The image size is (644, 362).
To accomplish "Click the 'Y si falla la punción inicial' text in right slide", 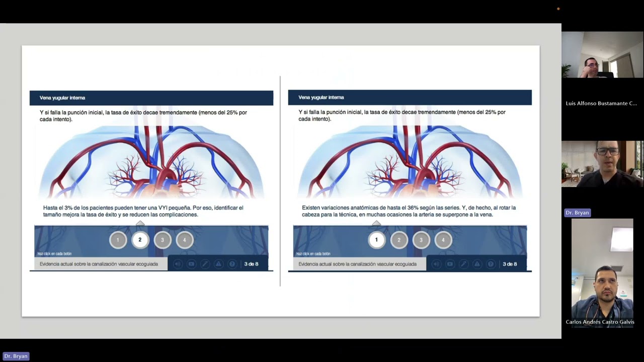I will point(402,116).
